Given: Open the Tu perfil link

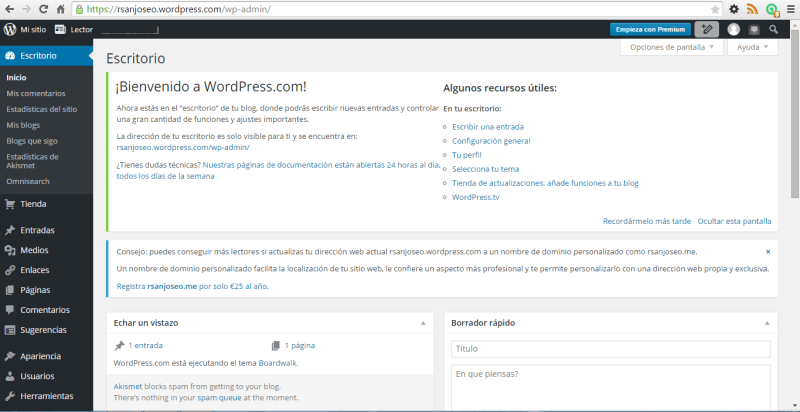Looking at the screenshot, I should (x=466, y=155).
